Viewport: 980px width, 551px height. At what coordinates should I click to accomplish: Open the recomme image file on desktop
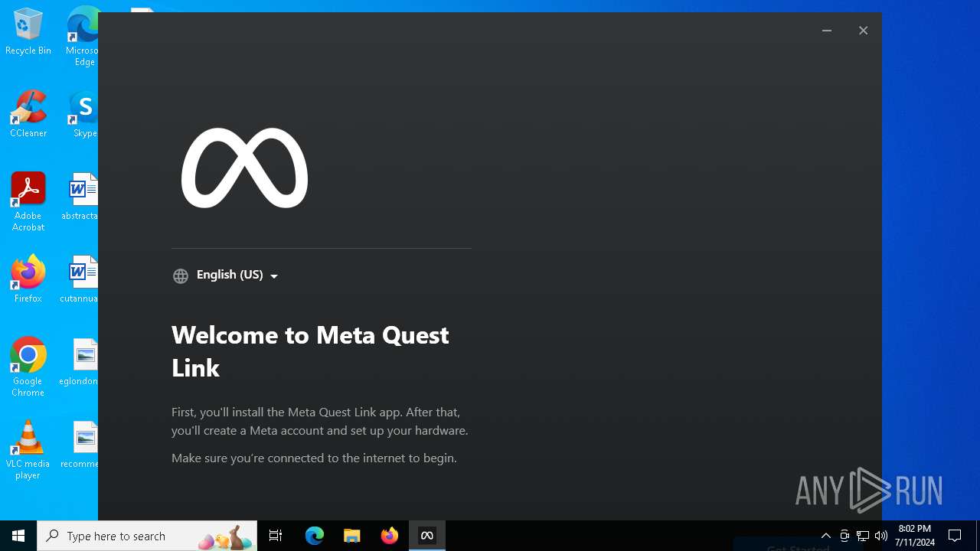point(80,445)
